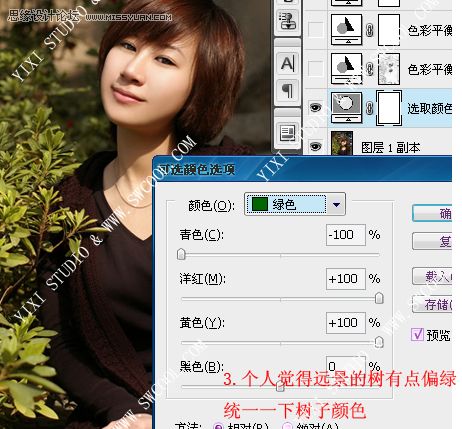Select the upper 色彩平衡 adjustment thumbnail
The image size is (462, 429).
[346, 30]
